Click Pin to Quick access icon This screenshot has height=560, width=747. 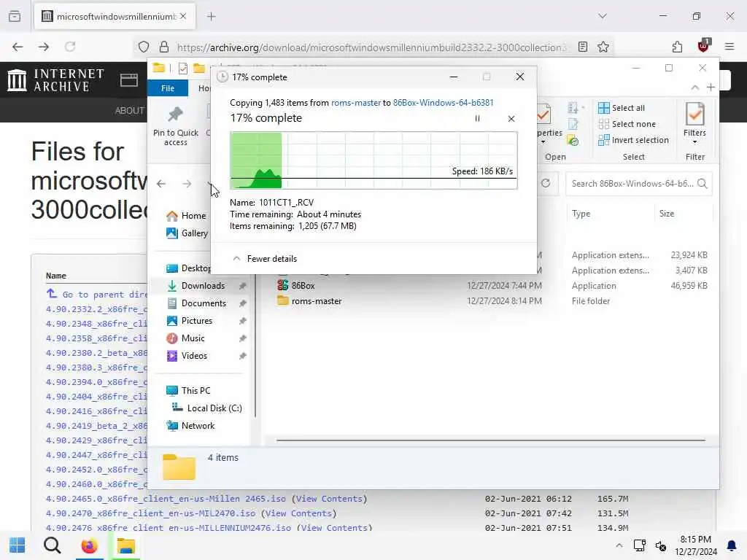point(175,114)
